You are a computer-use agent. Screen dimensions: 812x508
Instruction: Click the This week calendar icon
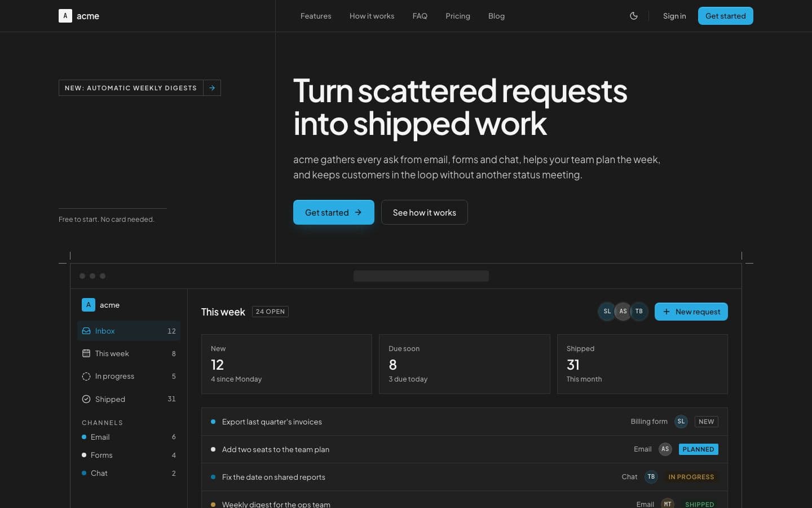click(86, 353)
